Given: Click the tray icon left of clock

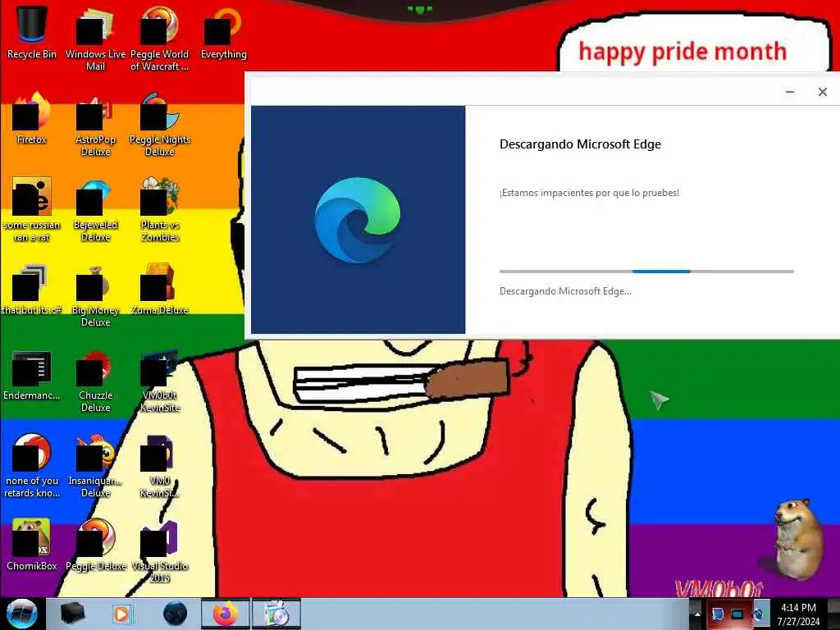Looking at the screenshot, I should coord(758,614).
